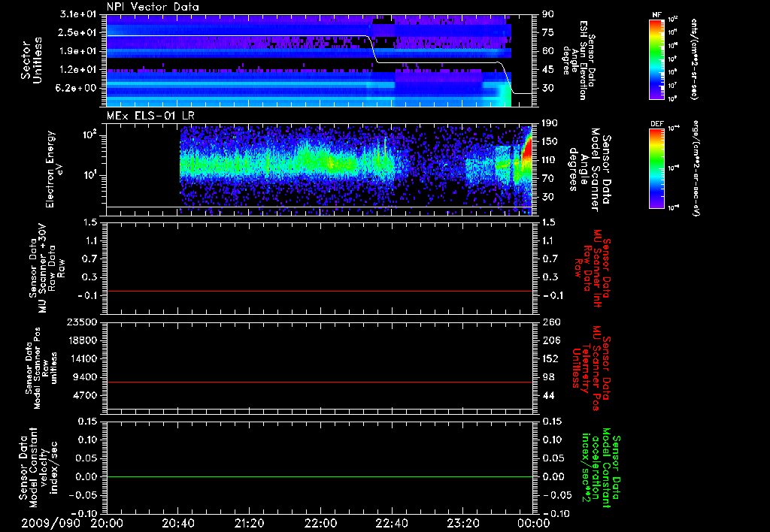
Task: Click the '90' sun elevation tick label
Action: (548, 14)
